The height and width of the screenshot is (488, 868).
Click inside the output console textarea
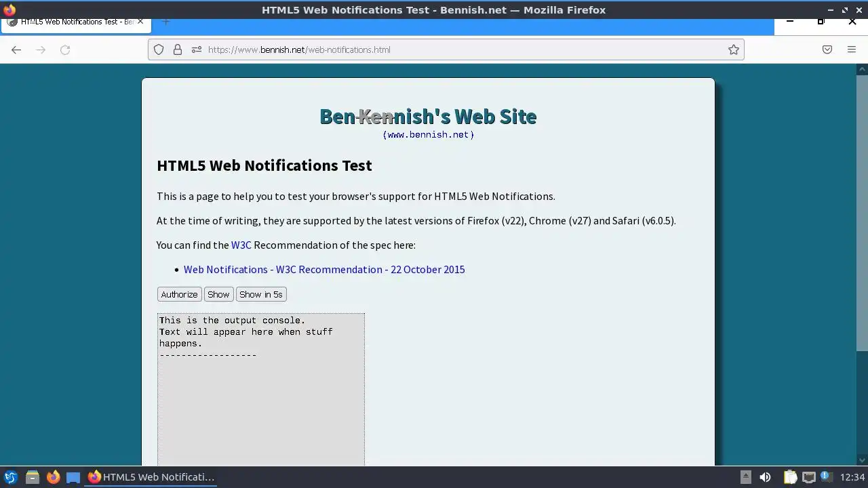[x=261, y=390]
